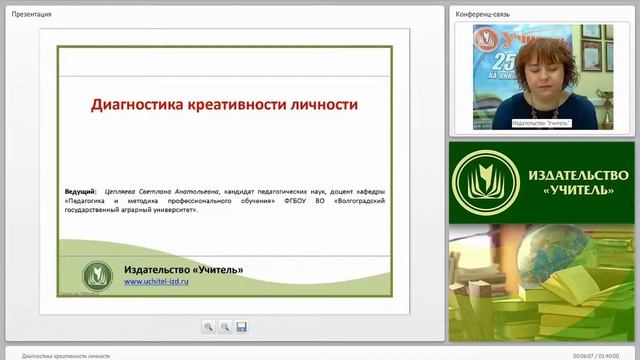
Task: Click the Конференц-связь panel header
Action: (482, 14)
